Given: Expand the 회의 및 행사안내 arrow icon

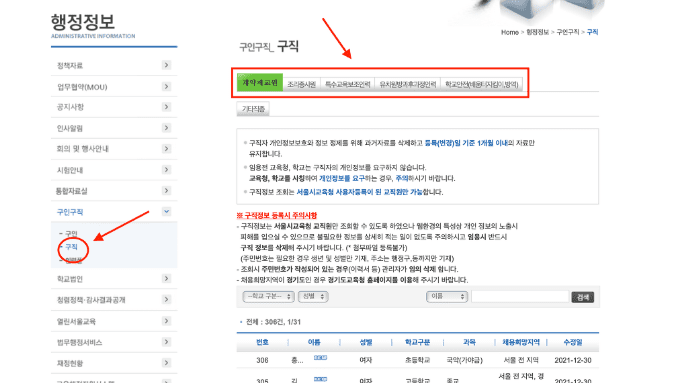Looking at the screenshot, I should pyautogui.click(x=166, y=148).
